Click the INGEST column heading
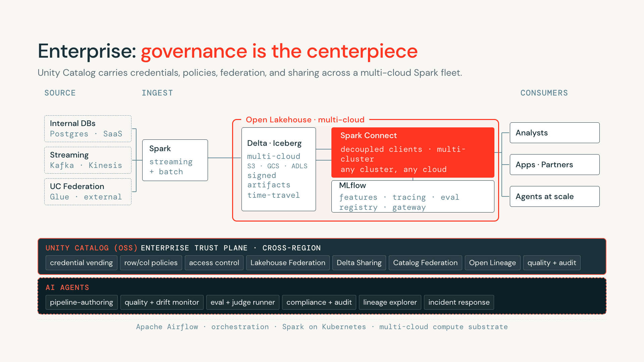The image size is (644, 362). tap(157, 93)
